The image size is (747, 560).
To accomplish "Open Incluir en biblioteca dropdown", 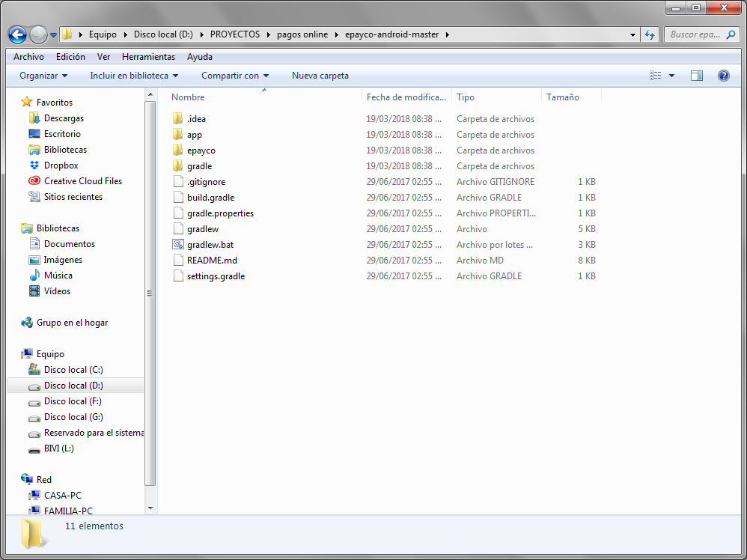I will pos(134,76).
